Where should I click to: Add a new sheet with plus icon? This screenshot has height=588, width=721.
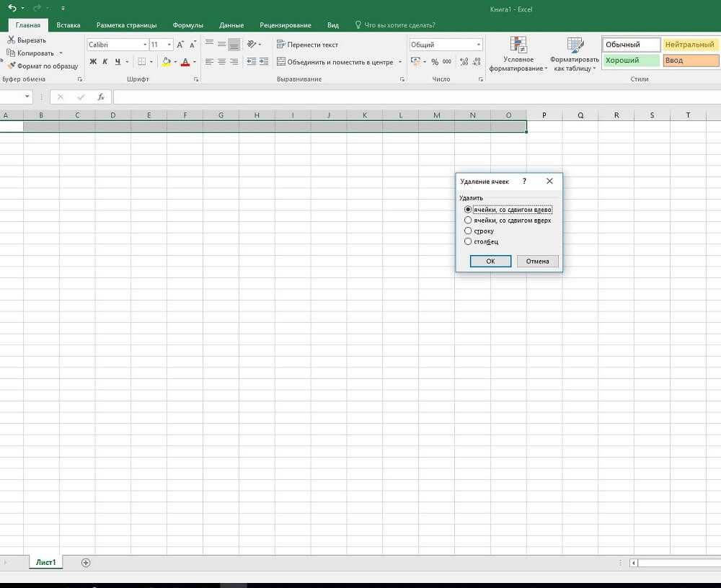pyautogui.click(x=86, y=562)
